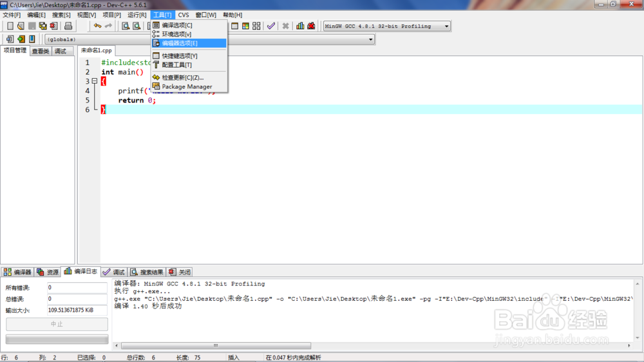Click the Print toolbar icon

(x=68, y=26)
